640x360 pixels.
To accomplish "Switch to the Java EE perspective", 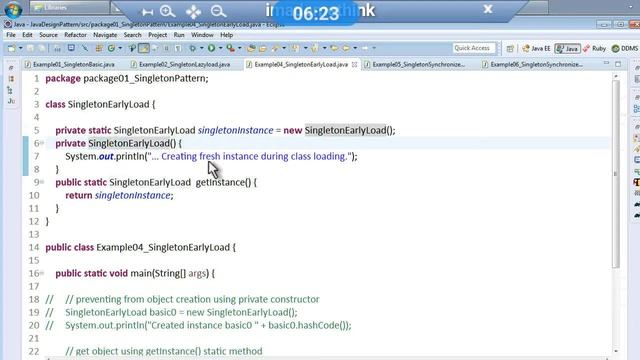I will 536,49.
